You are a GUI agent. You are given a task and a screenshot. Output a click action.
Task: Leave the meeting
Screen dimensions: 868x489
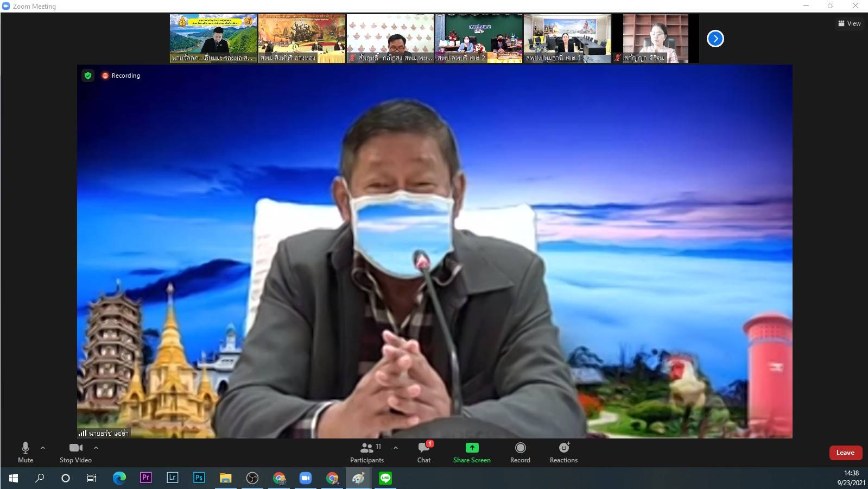(x=845, y=453)
